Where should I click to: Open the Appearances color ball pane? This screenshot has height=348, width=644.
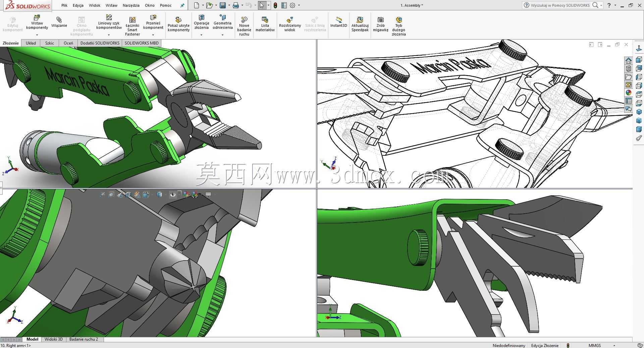point(628,93)
